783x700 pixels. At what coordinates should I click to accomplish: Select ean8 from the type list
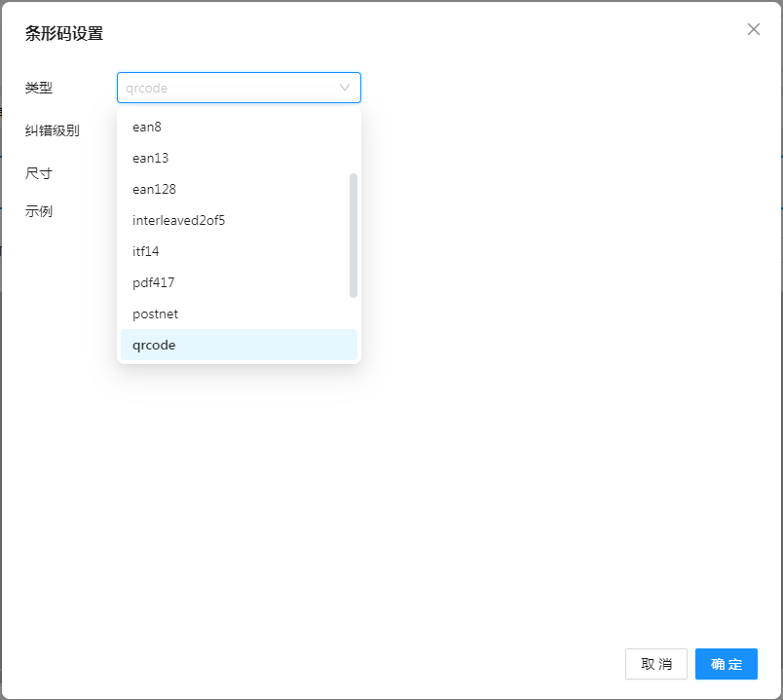[x=147, y=127]
